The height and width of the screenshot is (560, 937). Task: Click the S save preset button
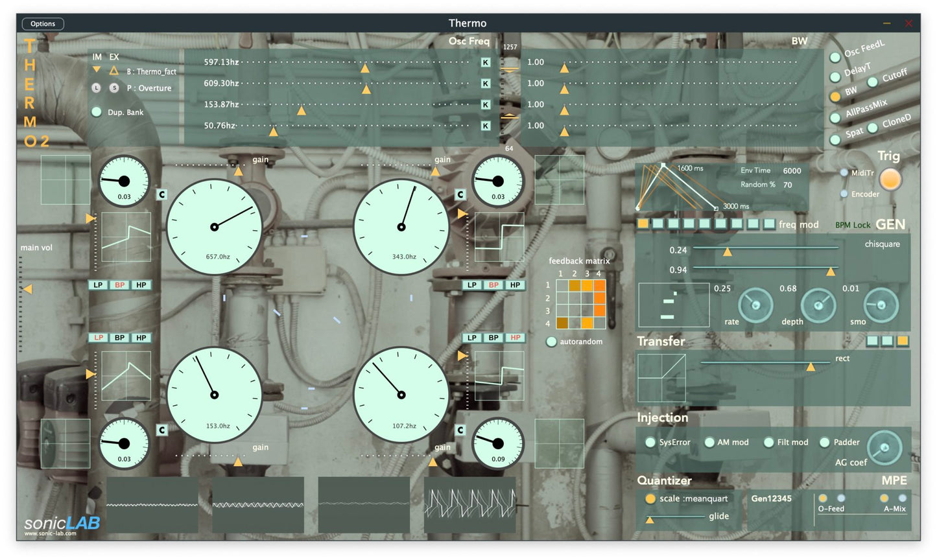point(114,87)
